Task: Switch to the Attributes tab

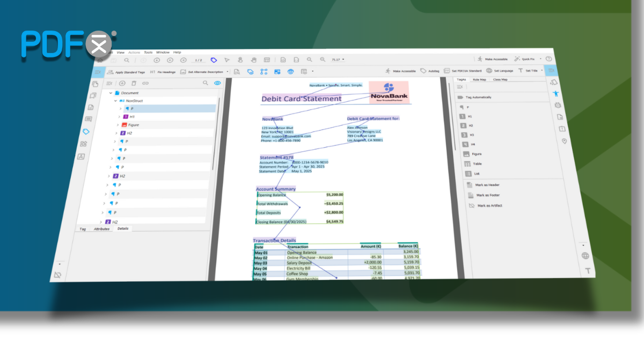Action: (101, 229)
